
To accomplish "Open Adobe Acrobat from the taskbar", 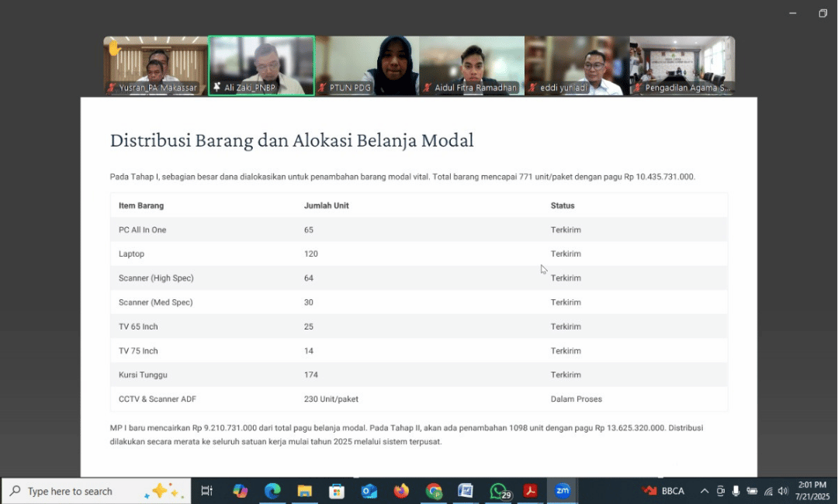I will click(530, 491).
